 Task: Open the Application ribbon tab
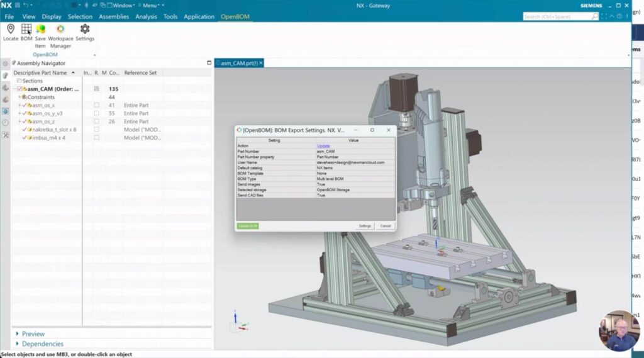[x=199, y=16]
